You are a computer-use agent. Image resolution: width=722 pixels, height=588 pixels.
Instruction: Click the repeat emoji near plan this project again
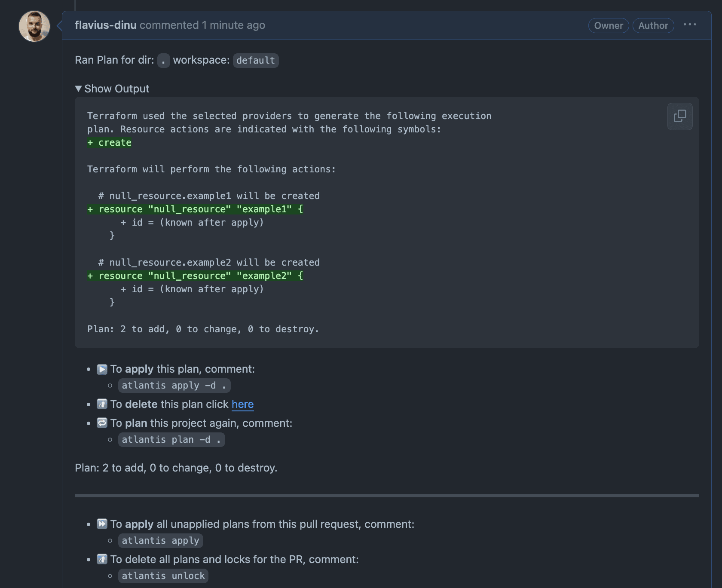(102, 423)
